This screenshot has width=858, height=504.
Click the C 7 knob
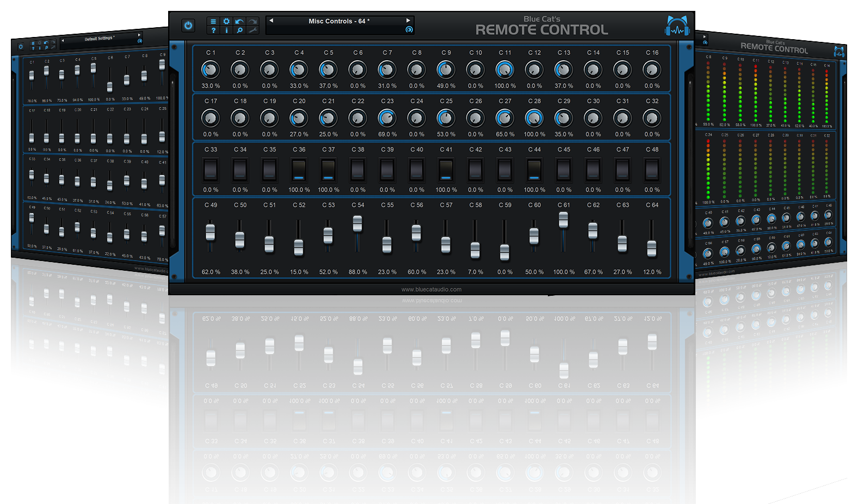387,70
